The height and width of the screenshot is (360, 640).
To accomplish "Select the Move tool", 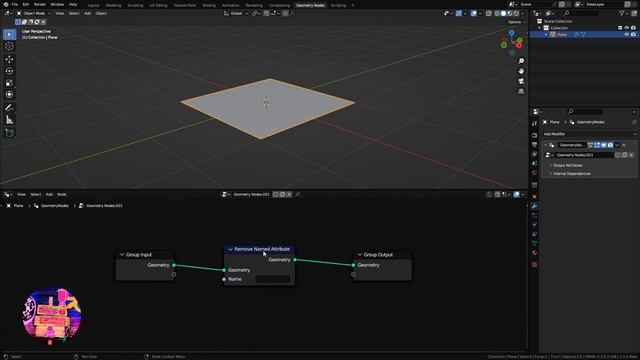I will coord(9,59).
